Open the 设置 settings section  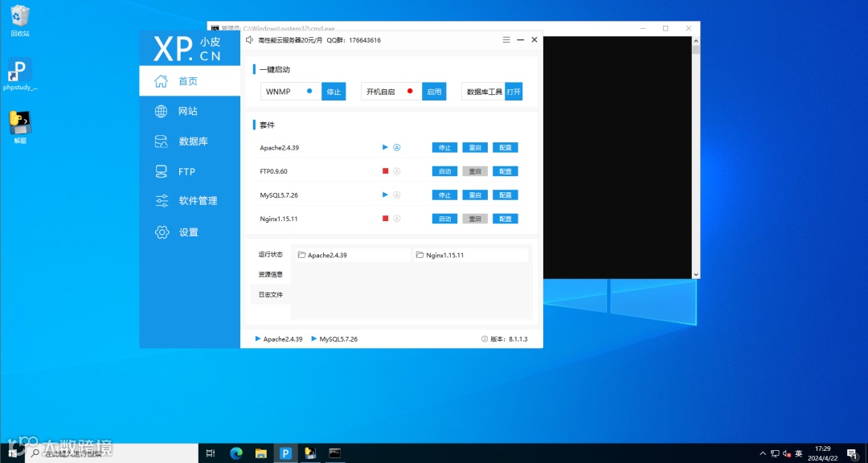coord(190,232)
